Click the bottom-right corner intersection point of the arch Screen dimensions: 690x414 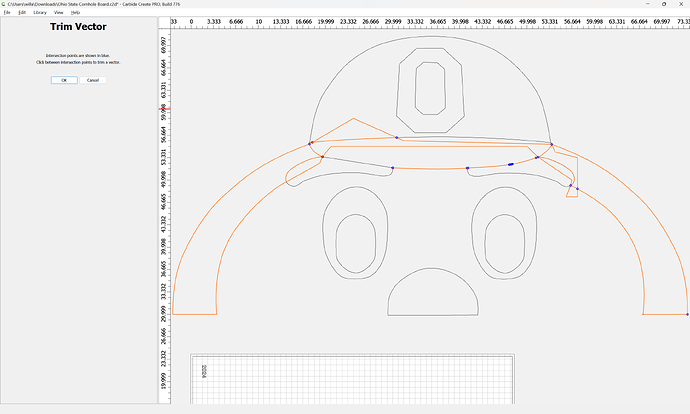click(x=687, y=314)
